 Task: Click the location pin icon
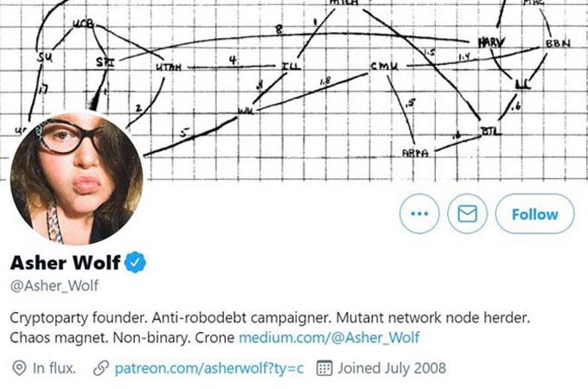pyautogui.click(x=19, y=368)
